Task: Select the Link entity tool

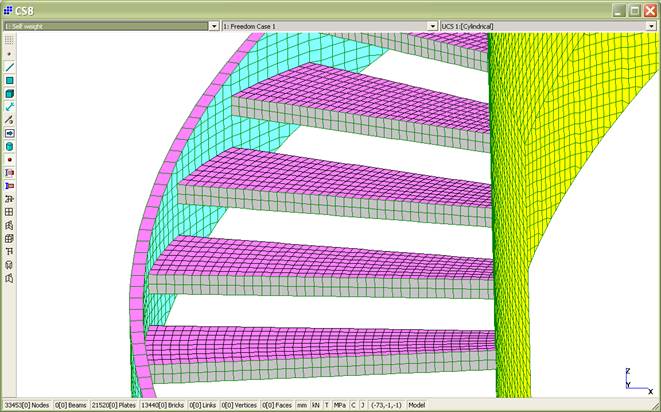Action: [x=9, y=106]
